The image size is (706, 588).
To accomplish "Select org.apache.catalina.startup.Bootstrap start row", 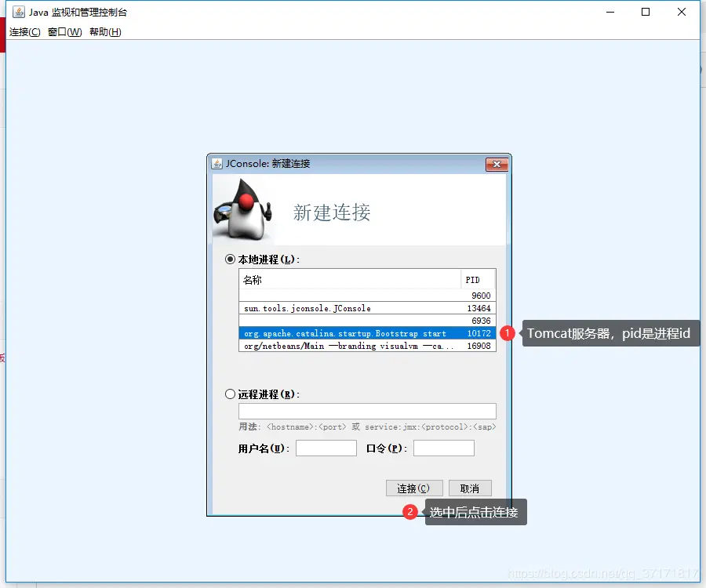I will [x=367, y=333].
